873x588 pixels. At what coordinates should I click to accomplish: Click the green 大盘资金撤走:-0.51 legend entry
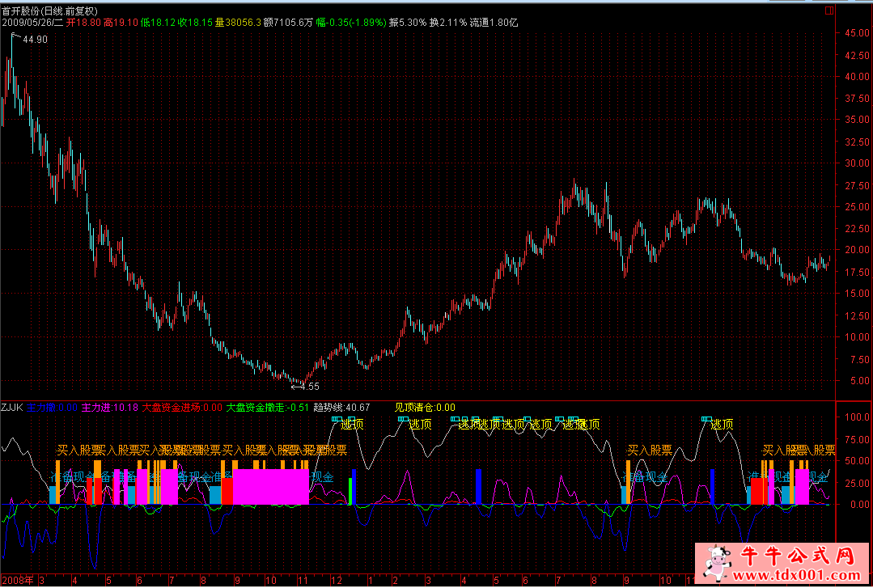pyautogui.click(x=267, y=408)
